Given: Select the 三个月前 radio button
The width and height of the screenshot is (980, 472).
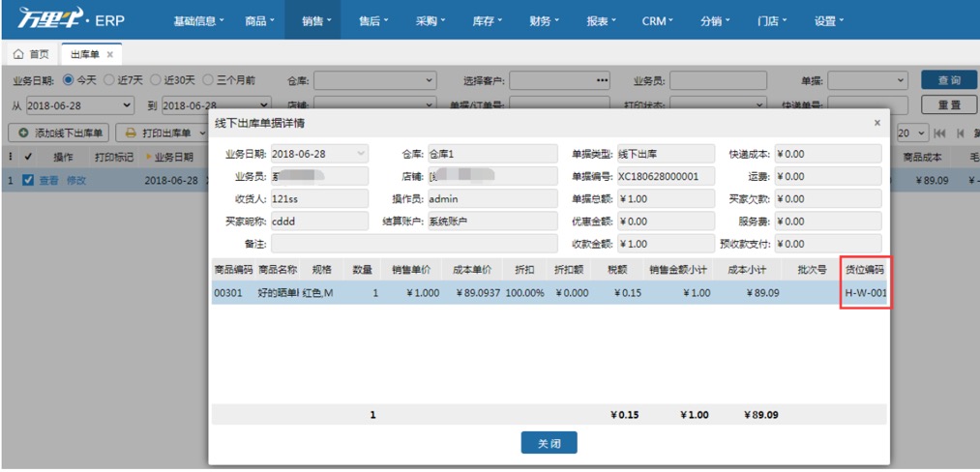Looking at the screenshot, I should coord(208,80).
